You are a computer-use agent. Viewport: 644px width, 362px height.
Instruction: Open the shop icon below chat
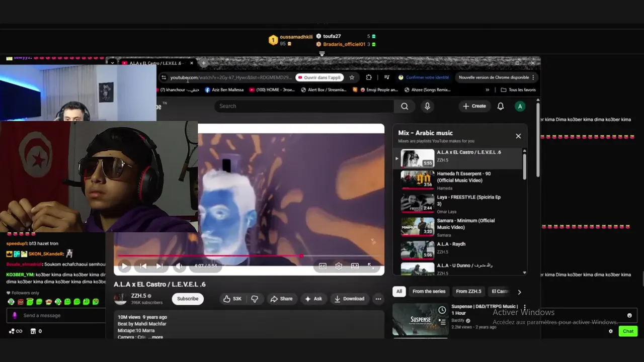pyautogui.click(x=36, y=331)
